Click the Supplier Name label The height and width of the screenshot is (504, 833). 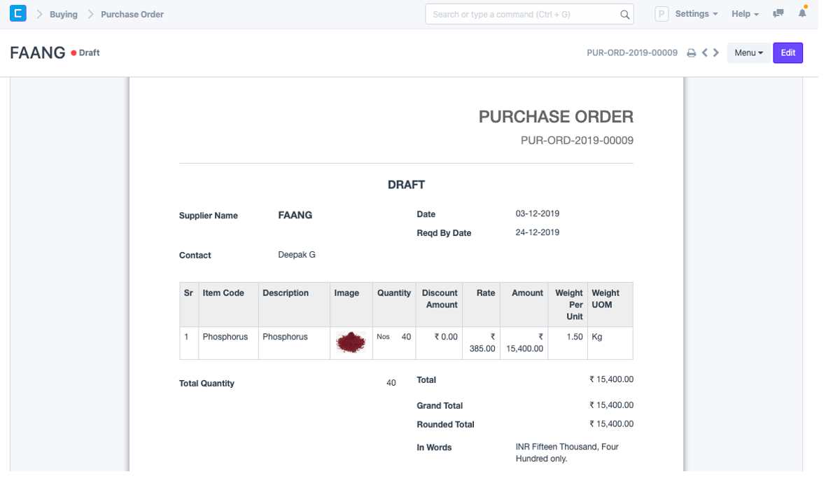[209, 216]
